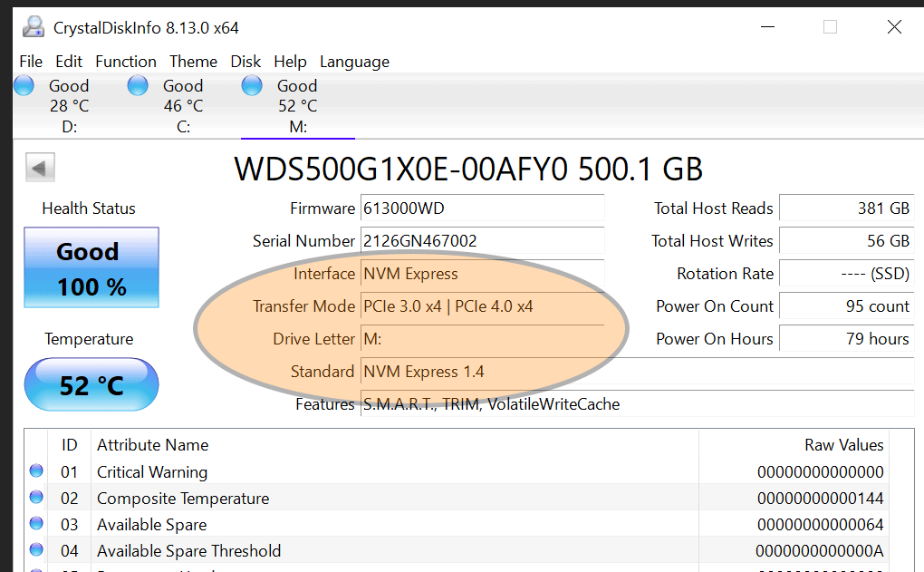Click status dot for Composite Temperature row
This screenshot has width=924, height=572.
pyautogui.click(x=36, y=497)
